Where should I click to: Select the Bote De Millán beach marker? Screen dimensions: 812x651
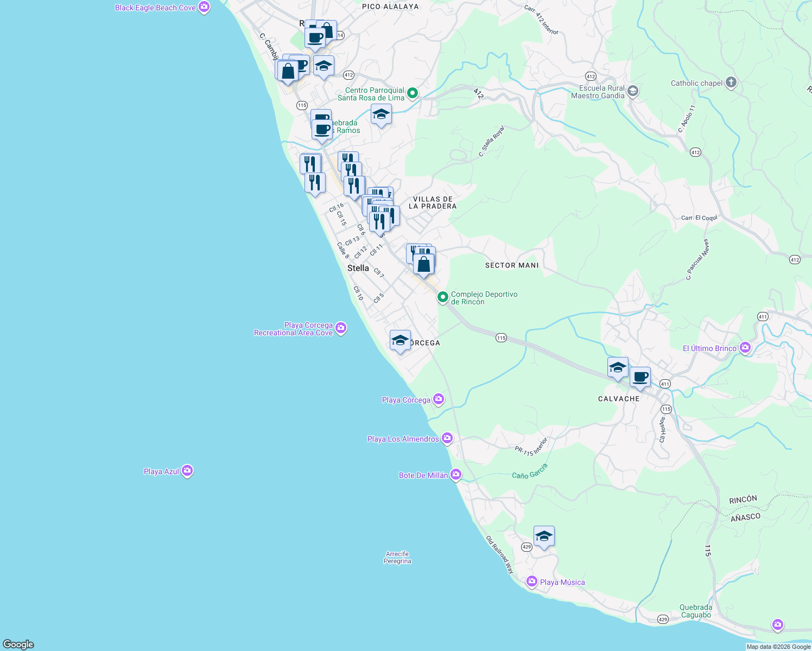pyautogui.click(x=456, y=474)
